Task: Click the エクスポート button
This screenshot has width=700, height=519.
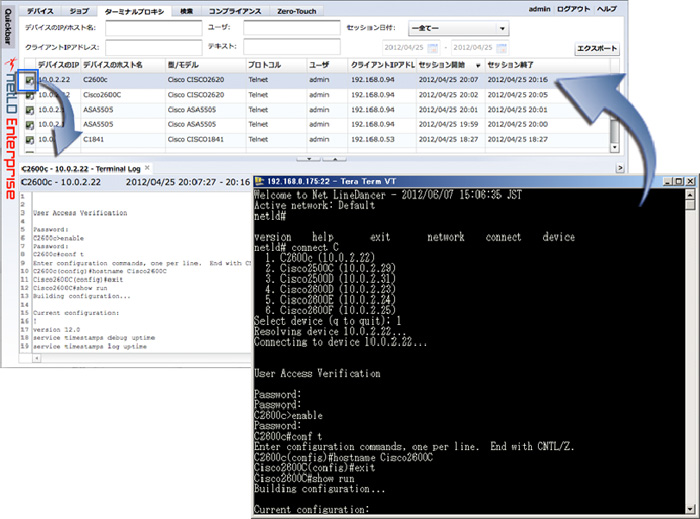Action: pos(597,48)
